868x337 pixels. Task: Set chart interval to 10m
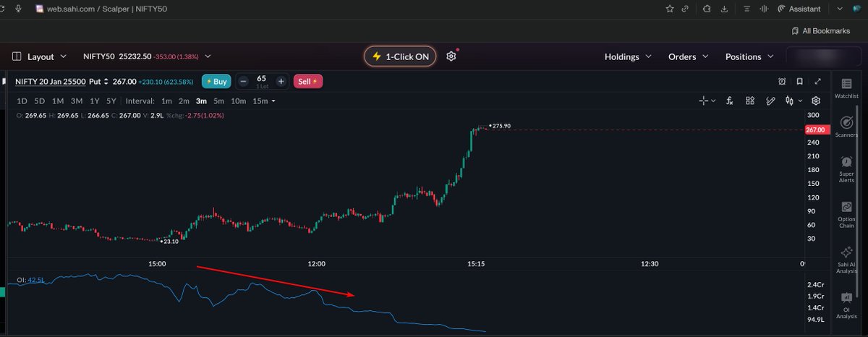click(238, 101)
